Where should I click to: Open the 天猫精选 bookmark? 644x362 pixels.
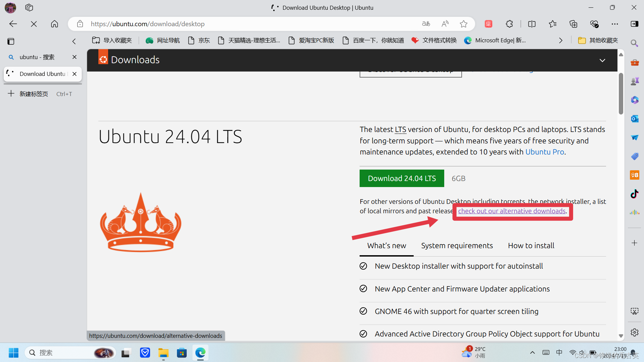249,40
